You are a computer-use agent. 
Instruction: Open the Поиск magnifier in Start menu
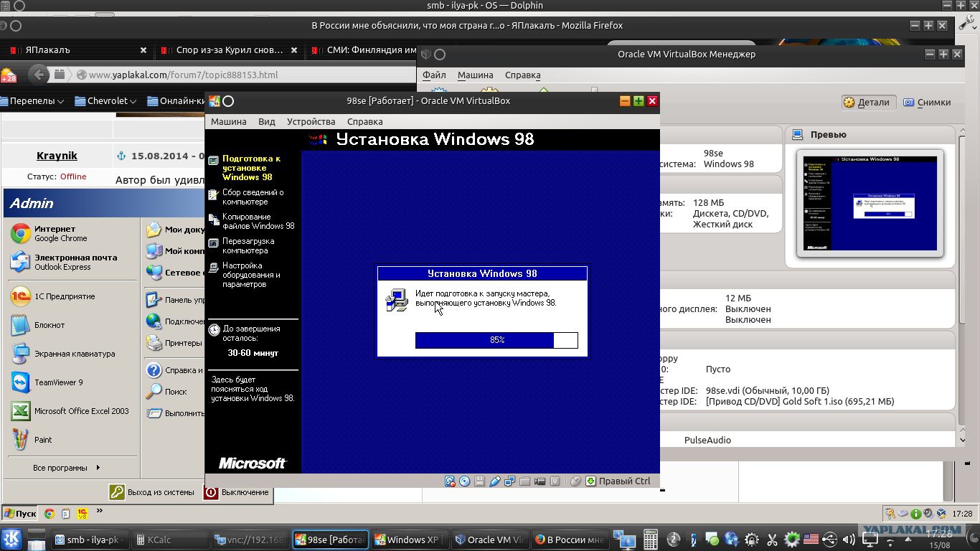pyautogui.click(x=154, y=392)
